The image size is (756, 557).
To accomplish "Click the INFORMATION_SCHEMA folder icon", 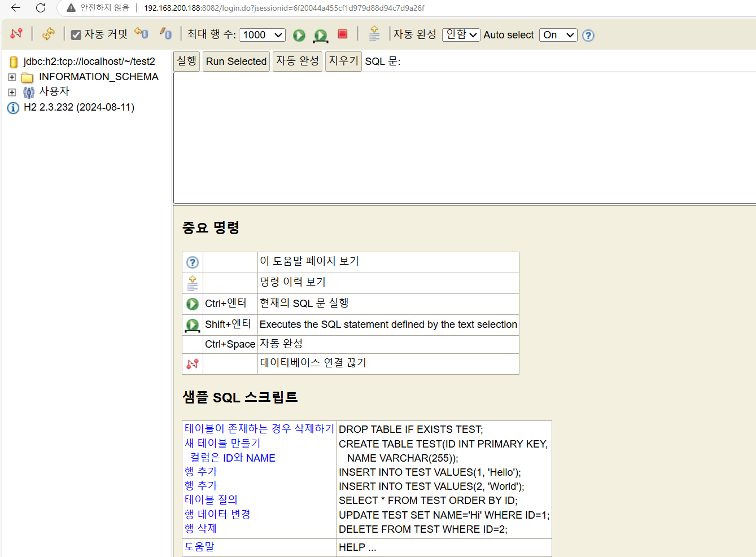I will pos(27,77).
